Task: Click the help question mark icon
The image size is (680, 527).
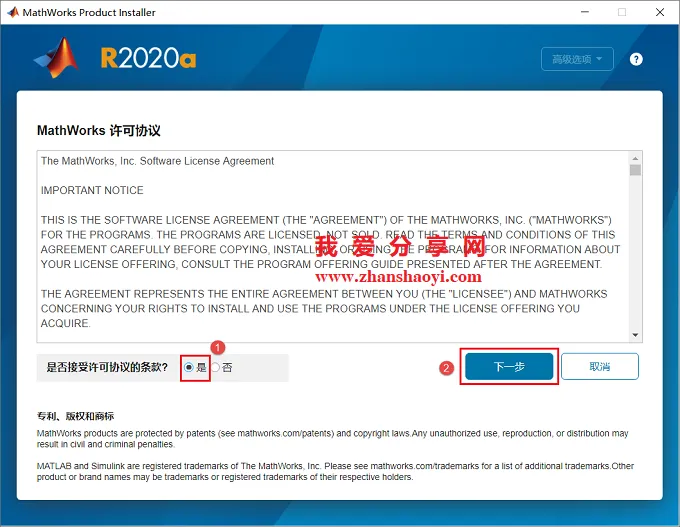Action: tap(636, 59)
